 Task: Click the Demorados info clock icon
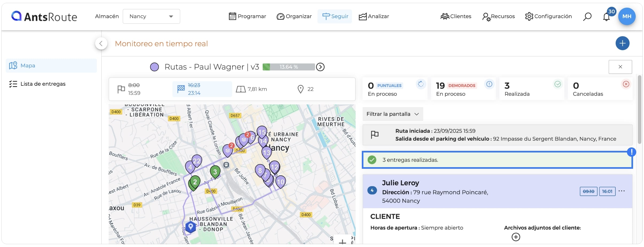pyautogui.click(x=489, y=84)
